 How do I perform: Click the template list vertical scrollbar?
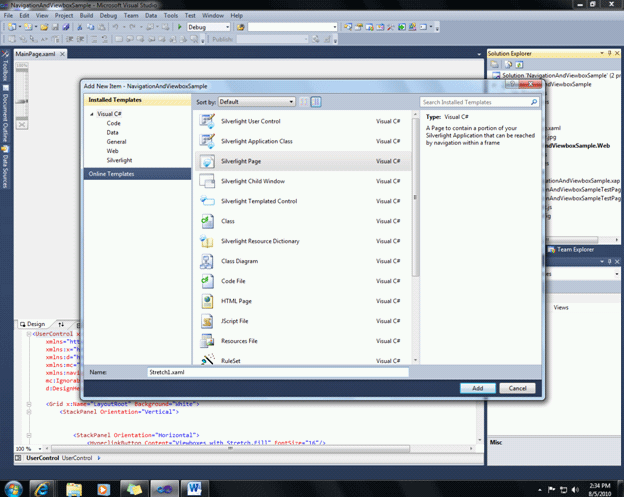pos(415,199)
